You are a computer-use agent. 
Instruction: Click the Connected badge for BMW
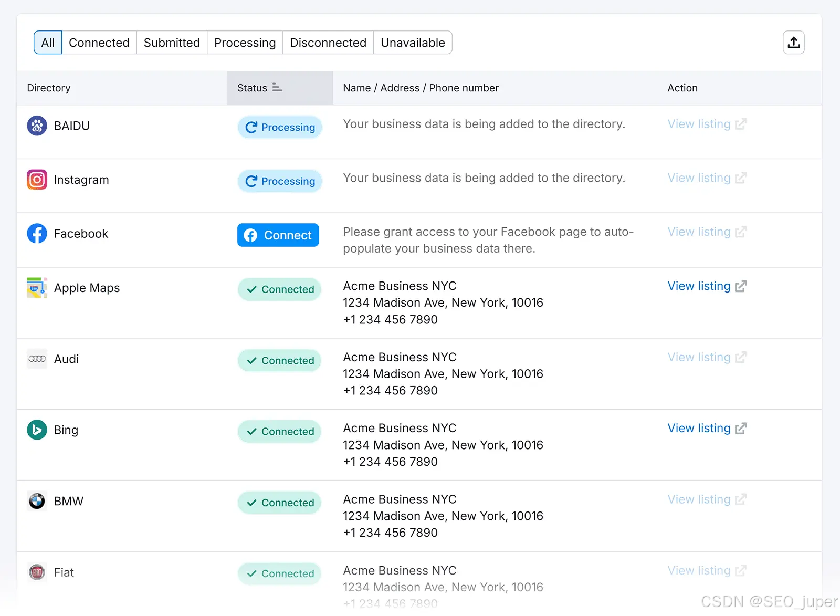tap(279, 503)
